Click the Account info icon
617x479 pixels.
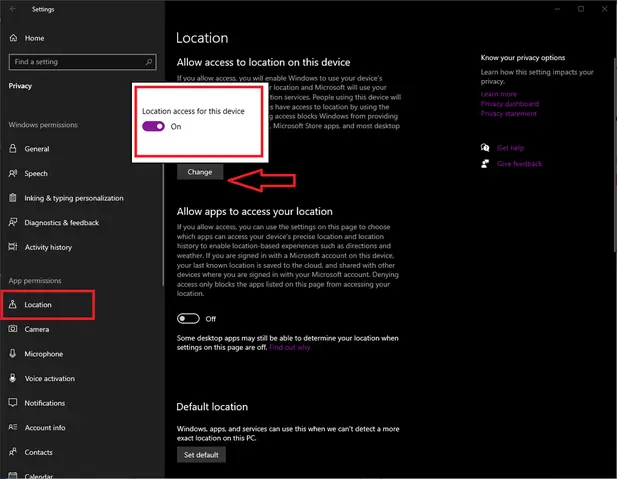pyautogui.click(x=13, y=427)
